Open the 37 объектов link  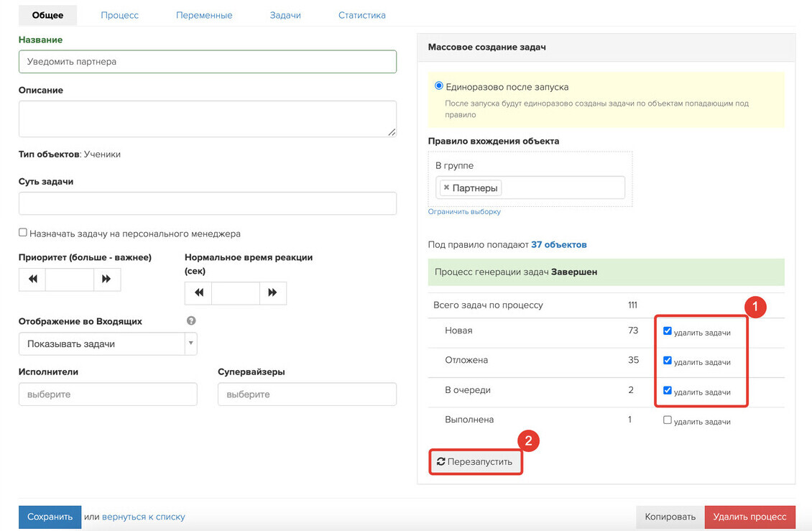(559, 244)
